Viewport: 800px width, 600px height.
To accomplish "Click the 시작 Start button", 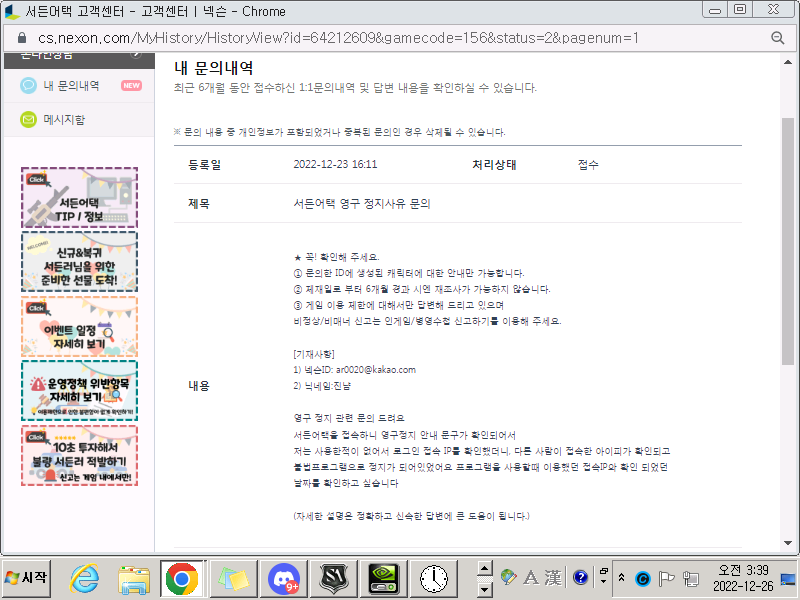I will 27,578.
